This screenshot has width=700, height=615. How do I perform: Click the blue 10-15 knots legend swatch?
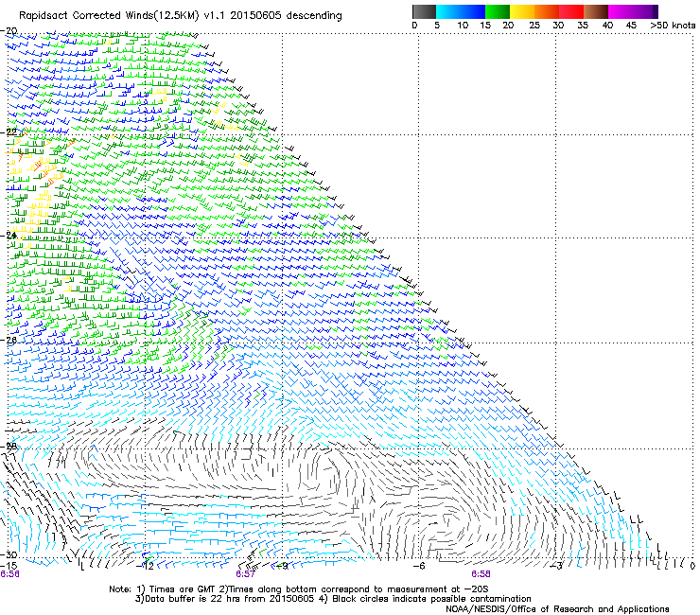coord(473,11)
